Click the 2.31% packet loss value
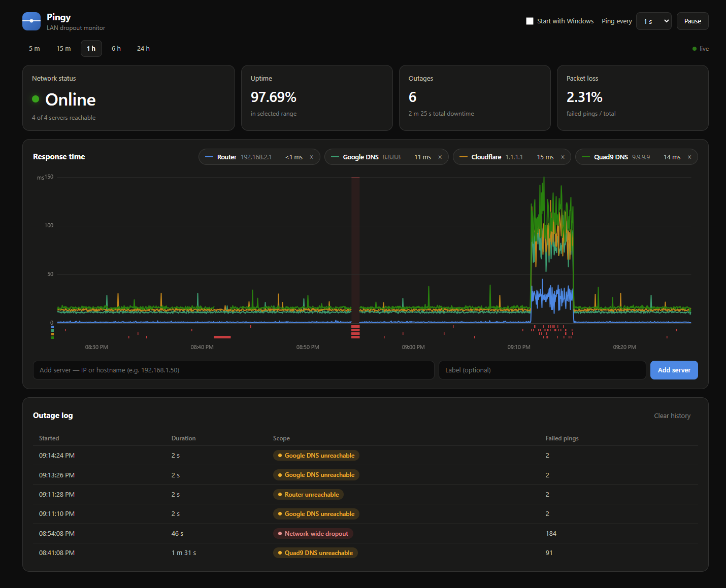The height and width of the screenshot is (588, 726). [584, 97]
